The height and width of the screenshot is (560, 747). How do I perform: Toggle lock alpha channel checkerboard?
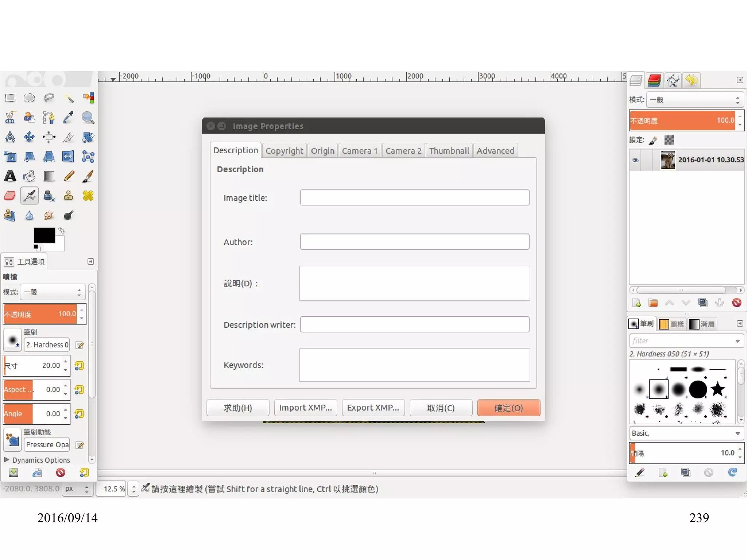pyautogui.click(x=669, y=140)
